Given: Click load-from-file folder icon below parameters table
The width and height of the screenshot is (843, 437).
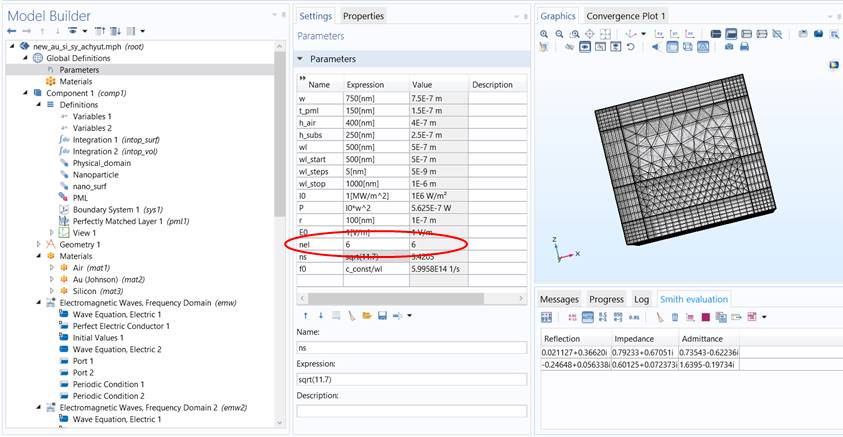Looking at the screenshot, I should (x=367, y=316).
